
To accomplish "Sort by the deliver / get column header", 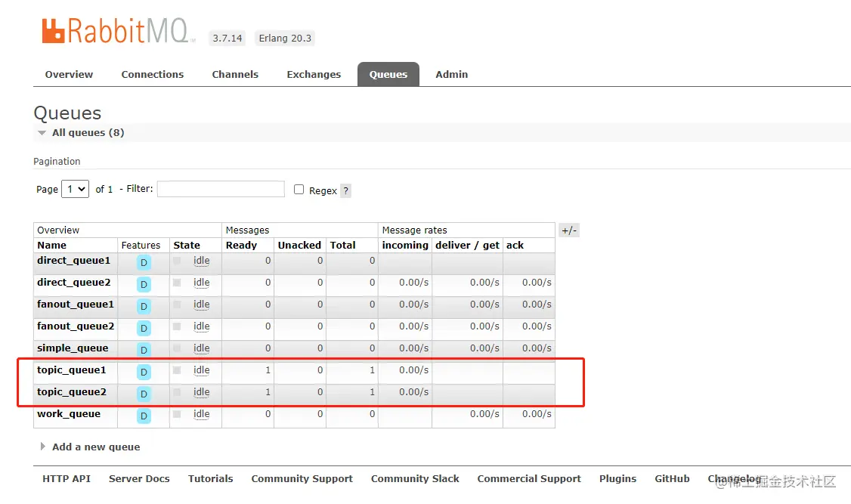I will click(467, 246).
